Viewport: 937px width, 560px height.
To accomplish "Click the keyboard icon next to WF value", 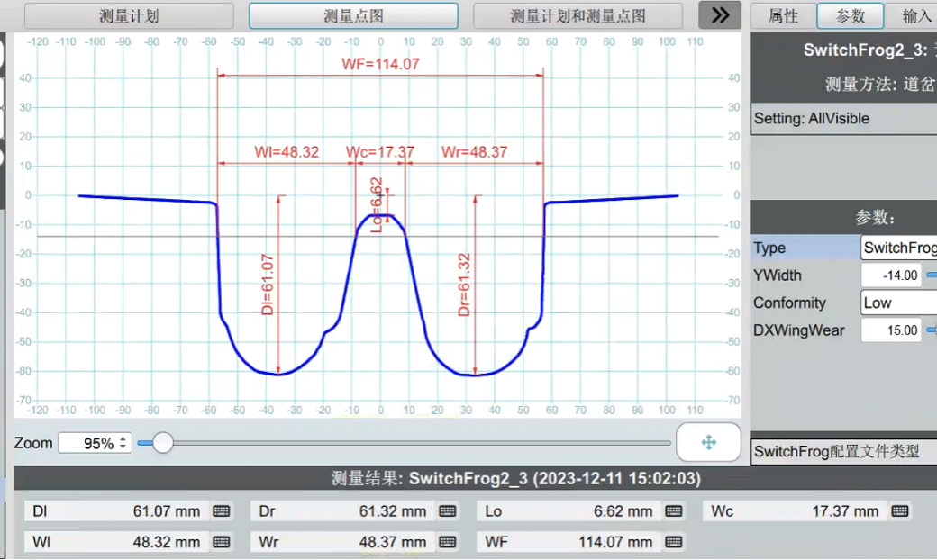I will point(673,542).
